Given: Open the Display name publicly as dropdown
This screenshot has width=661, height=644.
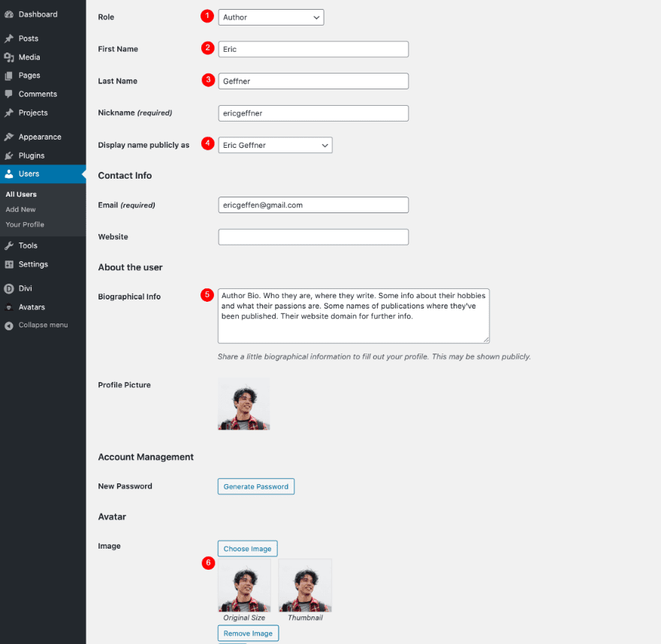Looking at the screenshot, I should (x=275, y=145).
